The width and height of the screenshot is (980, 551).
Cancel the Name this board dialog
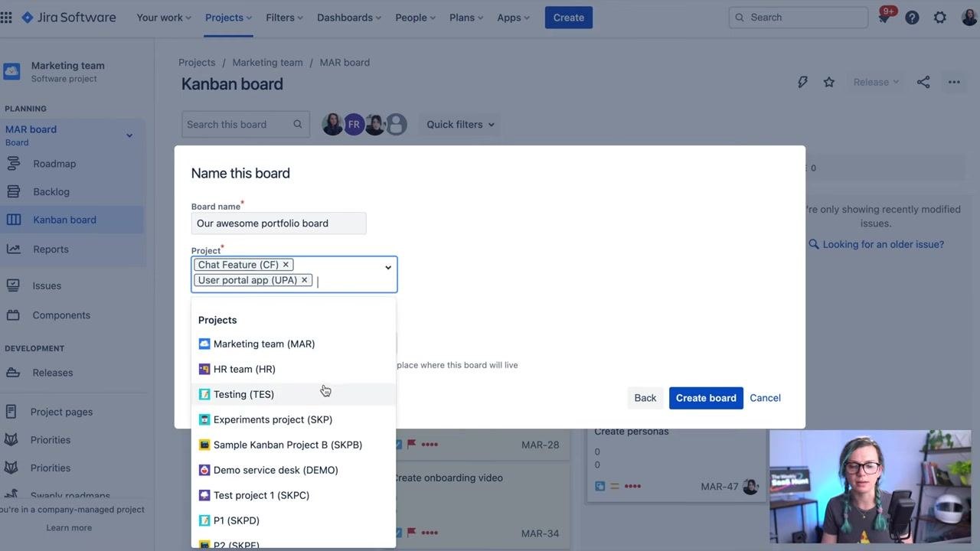coord(765,398)
